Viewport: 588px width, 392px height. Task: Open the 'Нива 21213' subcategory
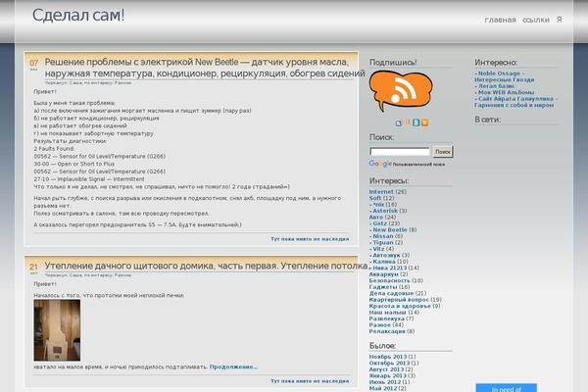point(388,268)
